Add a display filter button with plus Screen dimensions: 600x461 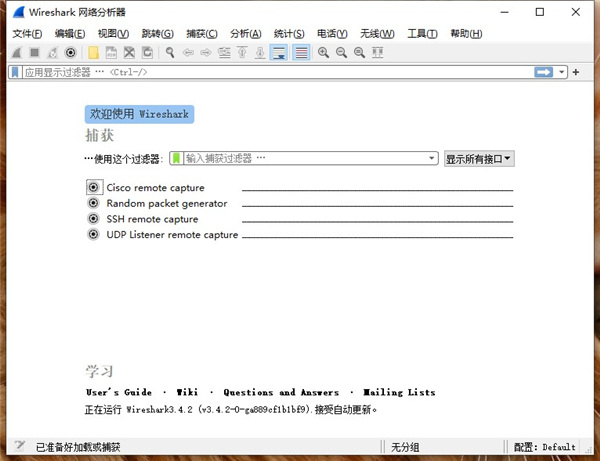click(576, 72)
